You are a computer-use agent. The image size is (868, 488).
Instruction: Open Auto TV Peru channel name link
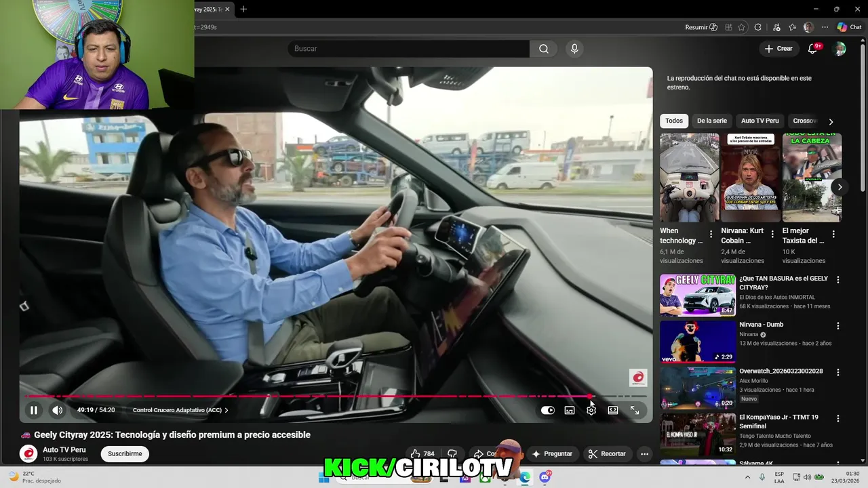tap(64, 450)
